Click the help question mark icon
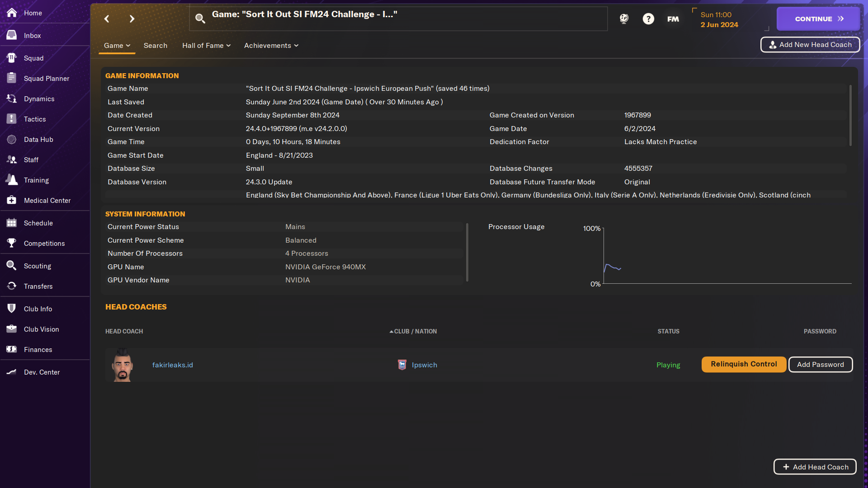Screen dimensions: 868x488 tap(649, 19)
